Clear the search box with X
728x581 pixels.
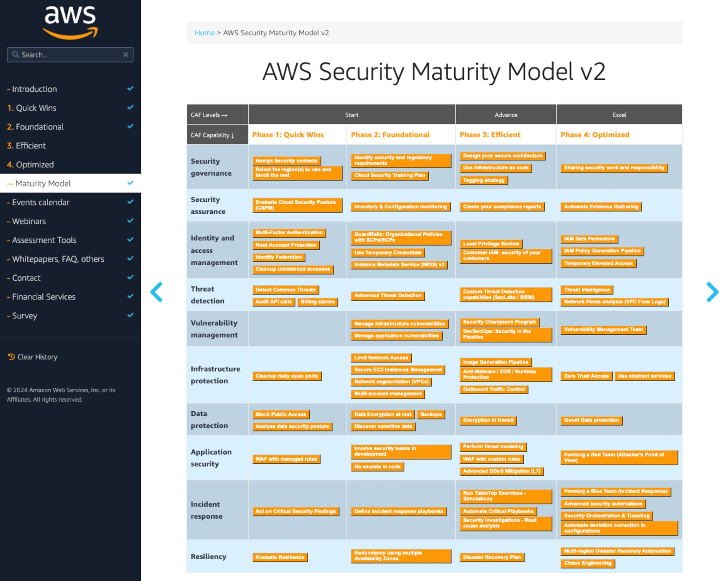pos(126,55)
